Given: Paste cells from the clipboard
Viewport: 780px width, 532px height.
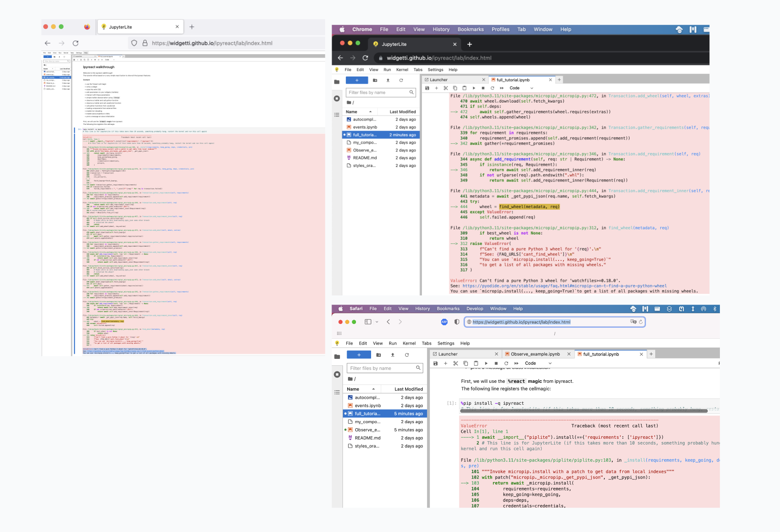Looking at the screenshot, I should pos(464,88).
